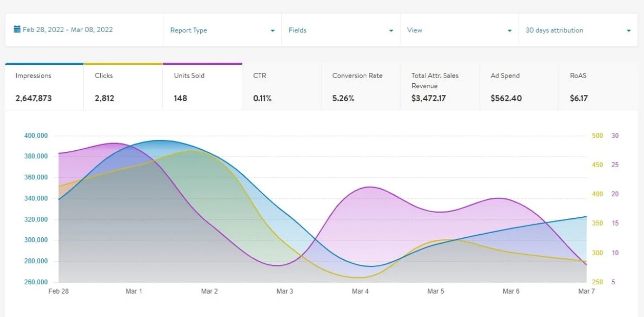644x317 pixels.
Task: Show Ad Spend on the chart
Action: pyautogui.click(x=519, y=87)
